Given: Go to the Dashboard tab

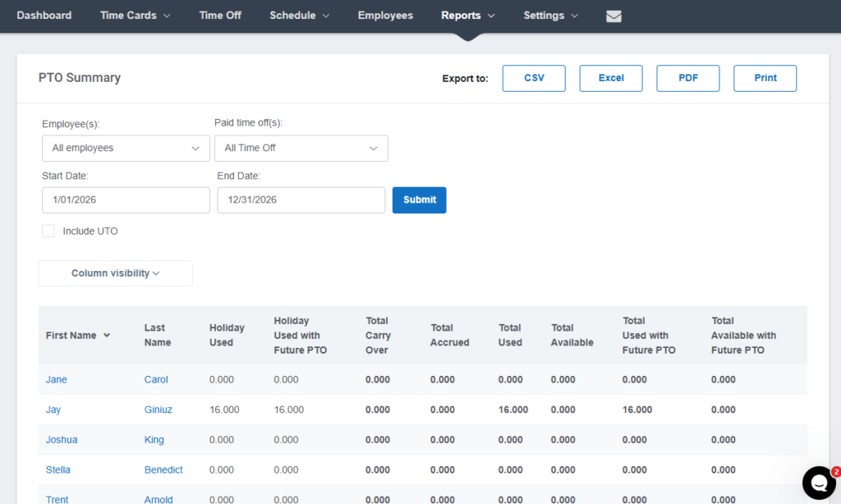Looking at the screenshot, I should [44, 16].
